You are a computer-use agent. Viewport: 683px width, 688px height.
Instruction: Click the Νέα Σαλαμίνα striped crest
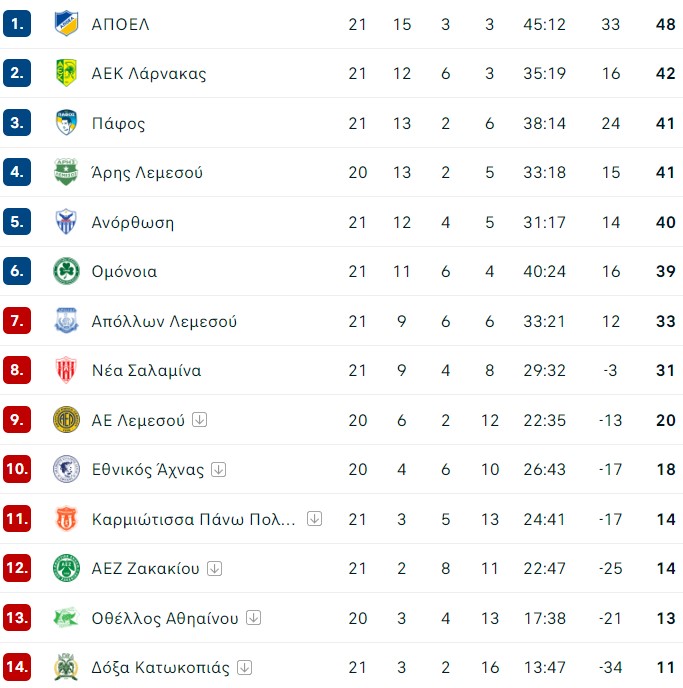pos(66,370)
